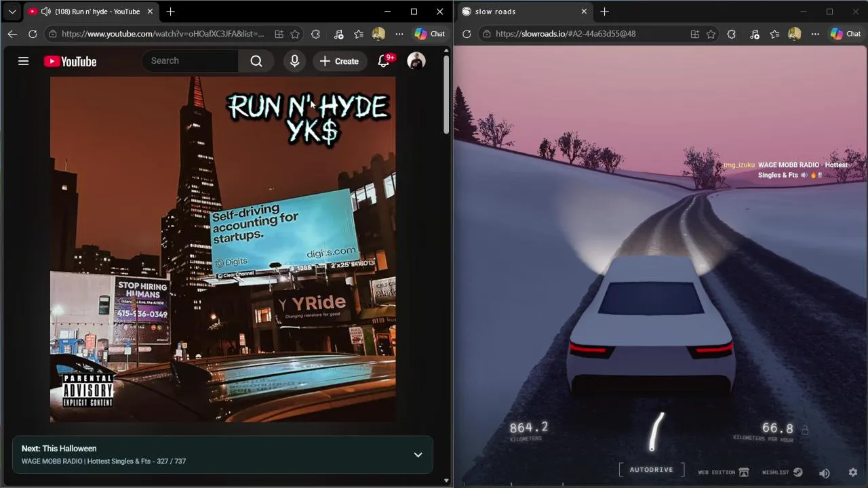Viewport: 868px width, 488px height.
Task: View site info lock on slowroads URL
Action: (486, 34)
